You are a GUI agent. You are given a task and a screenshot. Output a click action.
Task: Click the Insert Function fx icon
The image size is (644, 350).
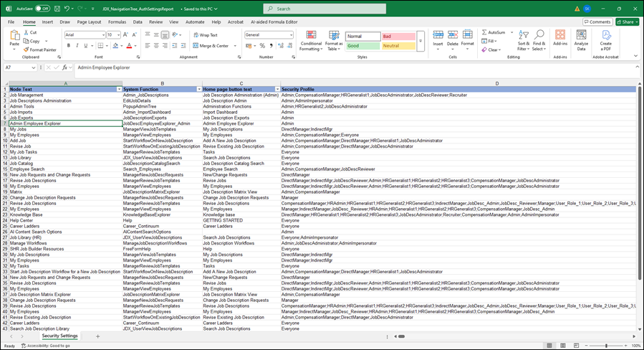tap(64, 67)
